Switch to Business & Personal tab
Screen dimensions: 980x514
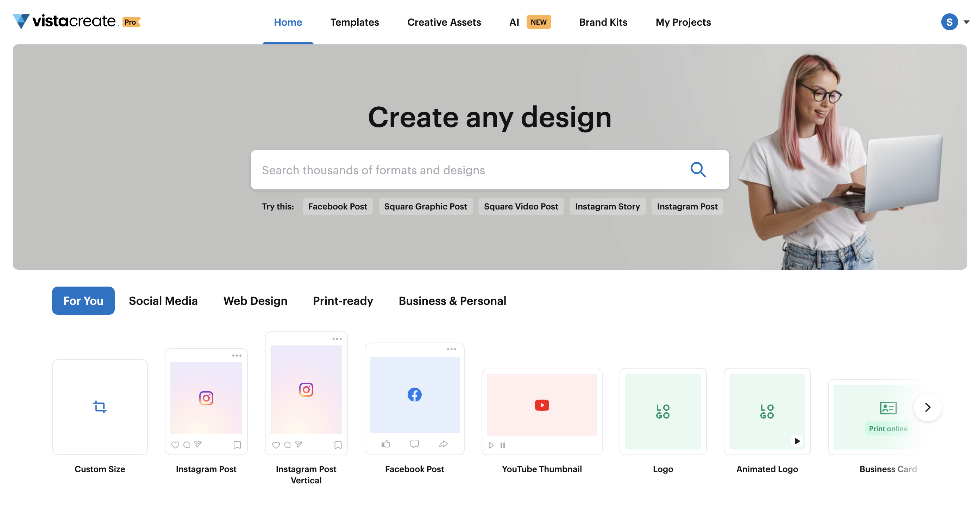tap(452, 301)
